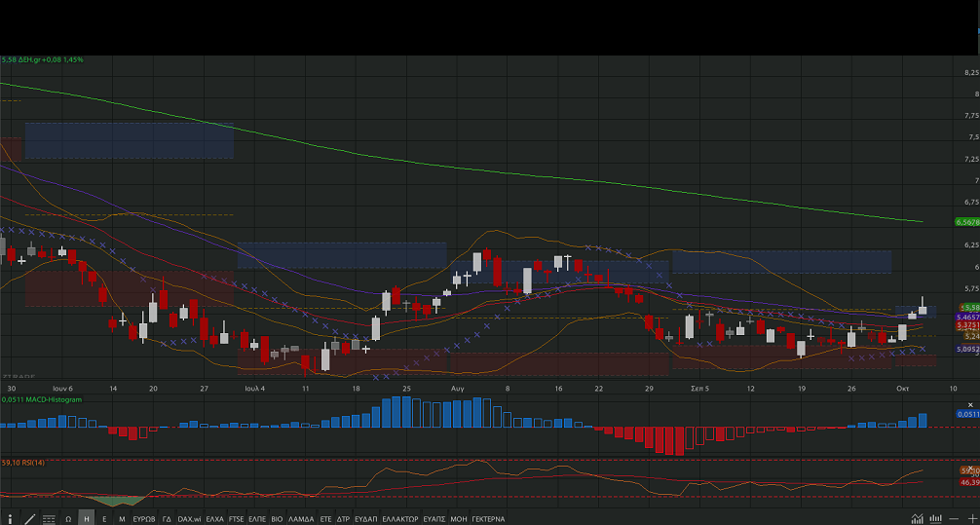Select the line drawing tool
The width and height of the screenshot is (980, 525).
tap(29, 519)
